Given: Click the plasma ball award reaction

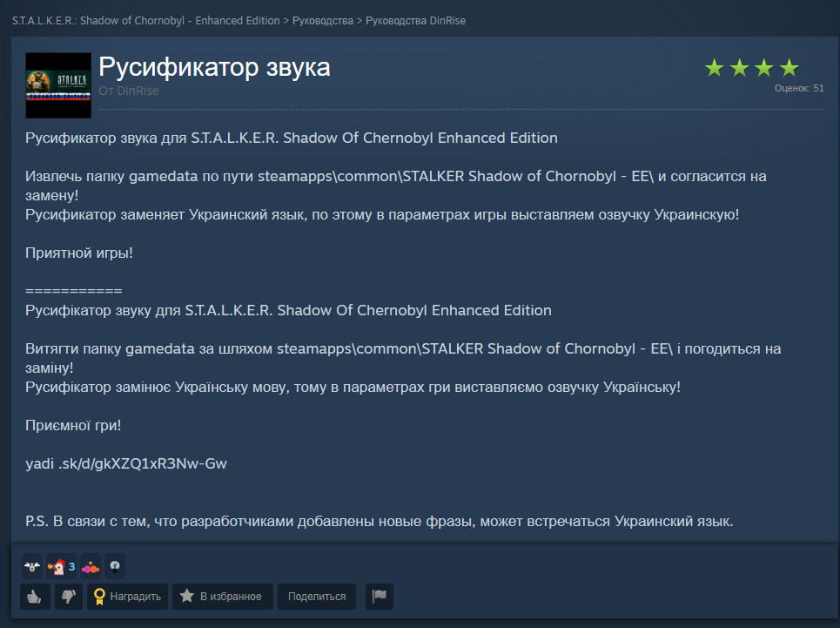Looking at the screenshot, I should pyautogui.click(x=115, y=566).
